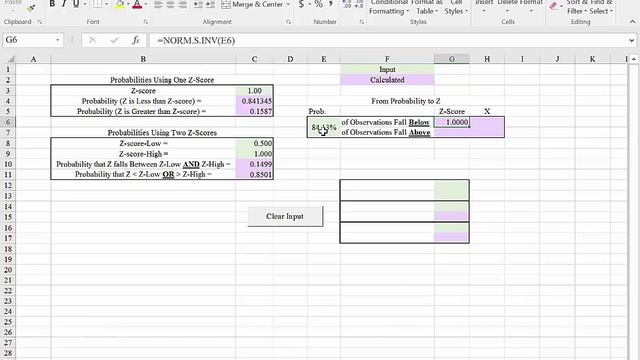This screenshot has width=640, height=360.
Task: Select the purple Calculated legend cell
Action: pyautogui.click(x=387, y=80)
